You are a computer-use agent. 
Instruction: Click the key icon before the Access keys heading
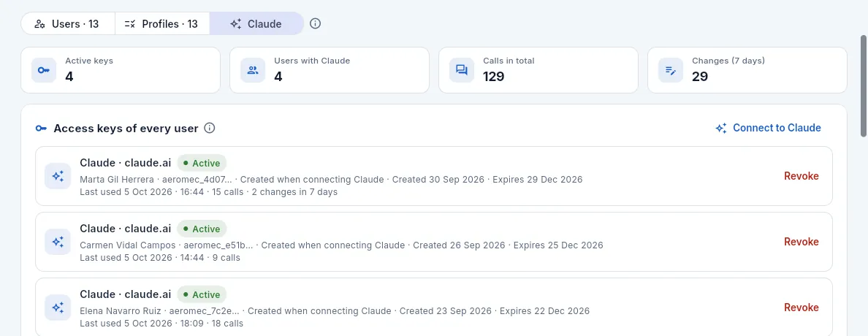[41, 129]
